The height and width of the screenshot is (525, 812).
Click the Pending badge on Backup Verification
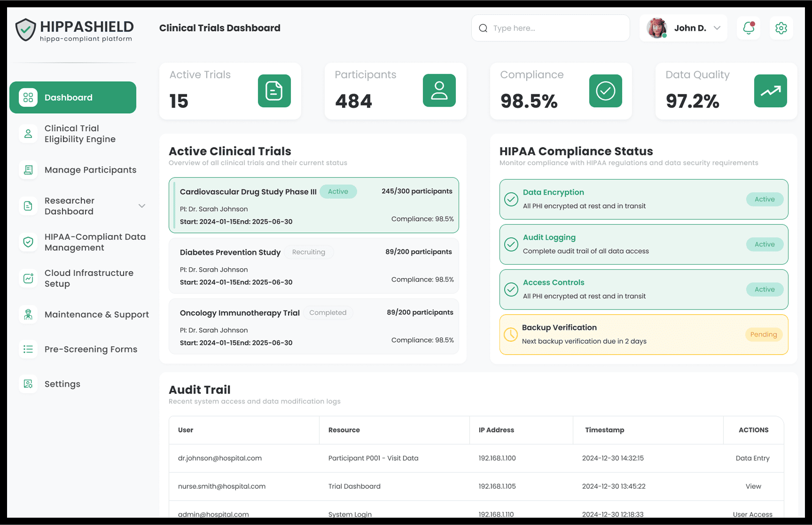(x=763, y=334)
